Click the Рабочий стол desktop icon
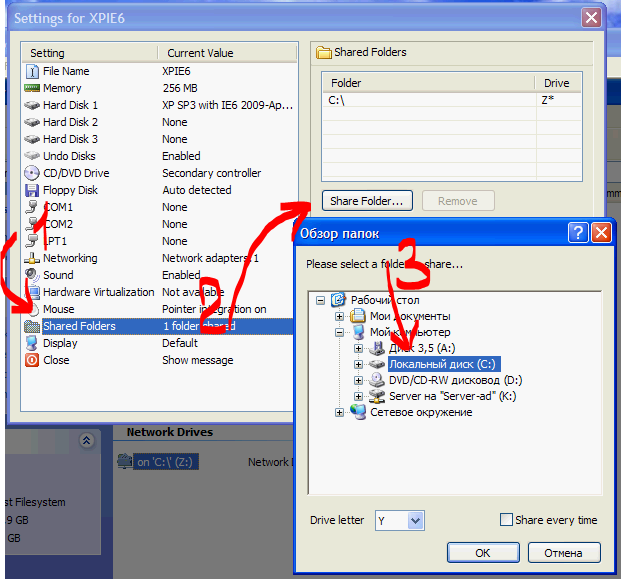The image size is (621, 579). [339, 300]
